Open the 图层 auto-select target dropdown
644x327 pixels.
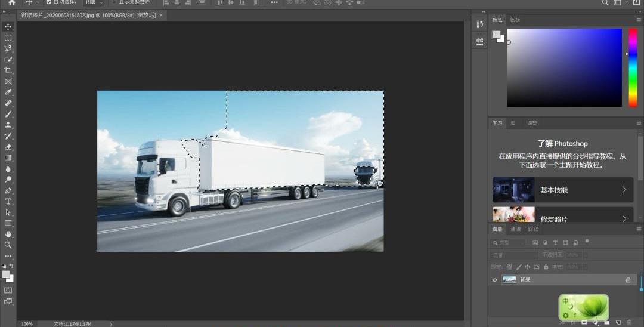click(94, 2)
